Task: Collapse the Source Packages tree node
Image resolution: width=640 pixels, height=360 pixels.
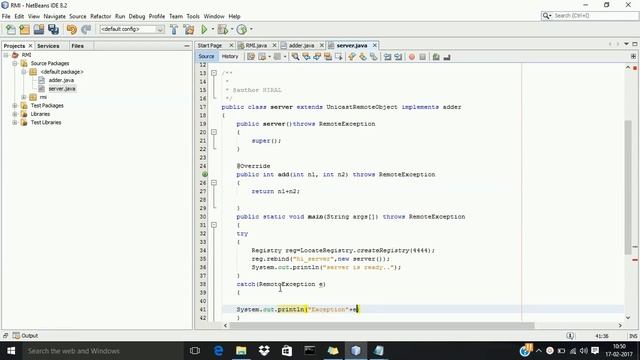Action: pos(15,63)
